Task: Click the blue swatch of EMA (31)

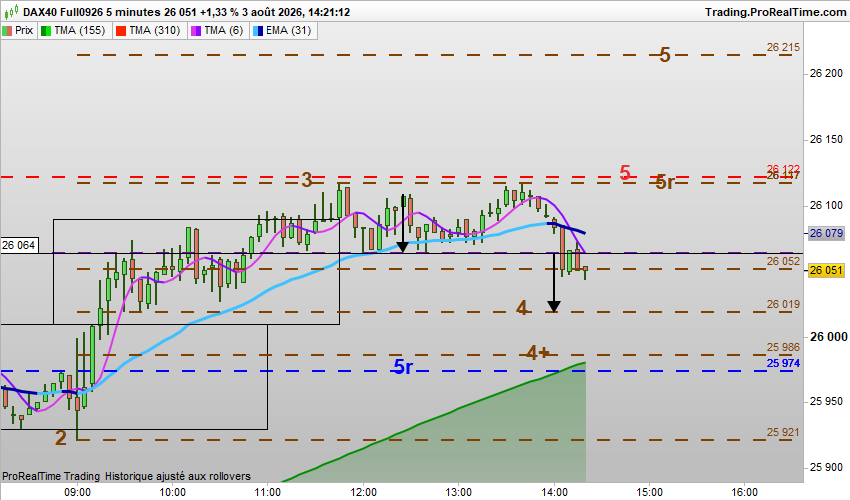Action: click(257, 31)
